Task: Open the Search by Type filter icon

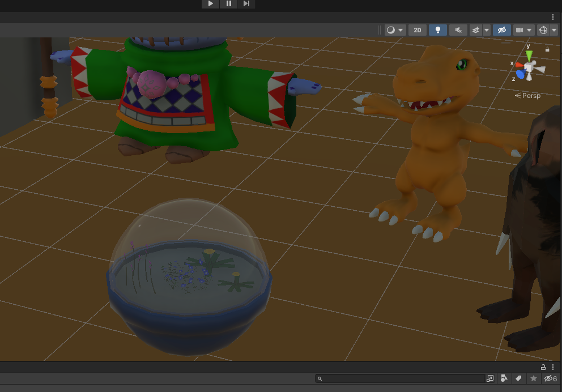Action: pos(504,378)
